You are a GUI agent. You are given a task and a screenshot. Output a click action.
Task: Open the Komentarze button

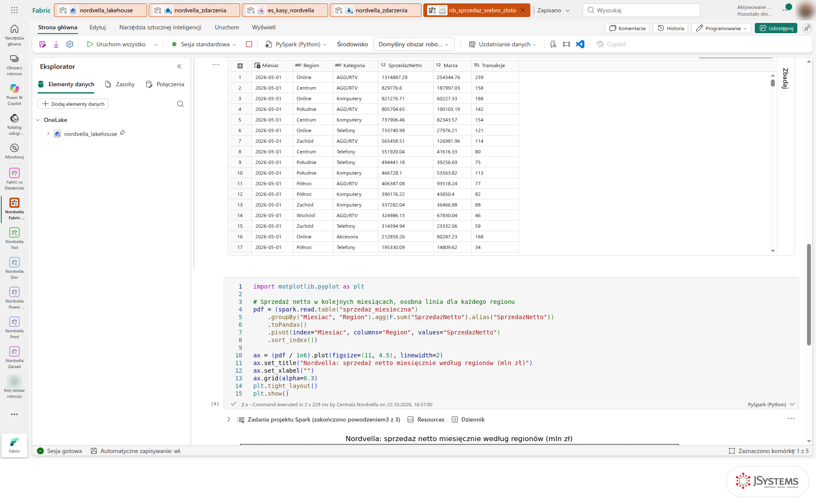pos(627,28)
